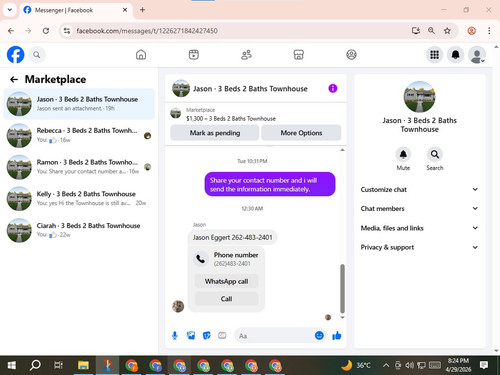Viewport: 500px width, 375px height.
Task: Click the phone handset icon in message
Action: coord(201,259)
